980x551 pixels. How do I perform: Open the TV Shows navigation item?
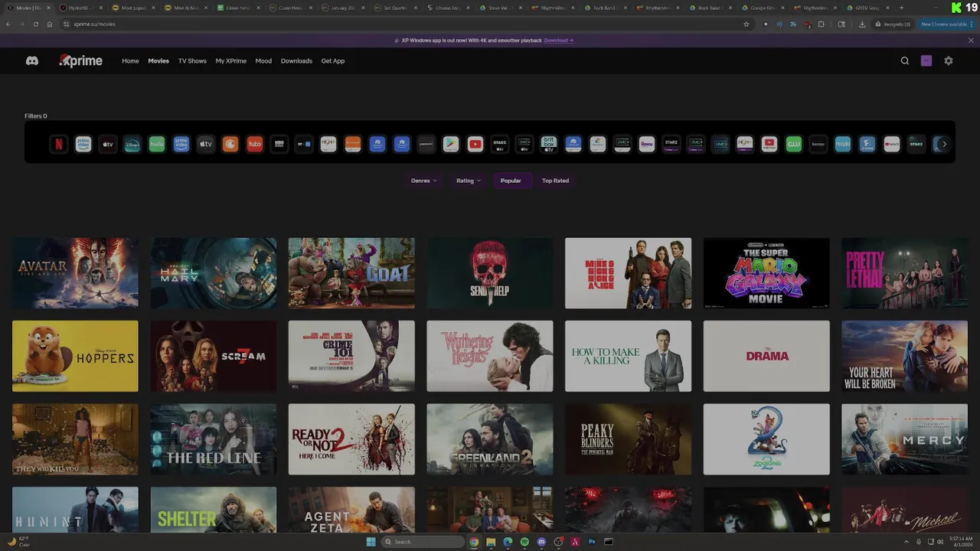(192, 60)
